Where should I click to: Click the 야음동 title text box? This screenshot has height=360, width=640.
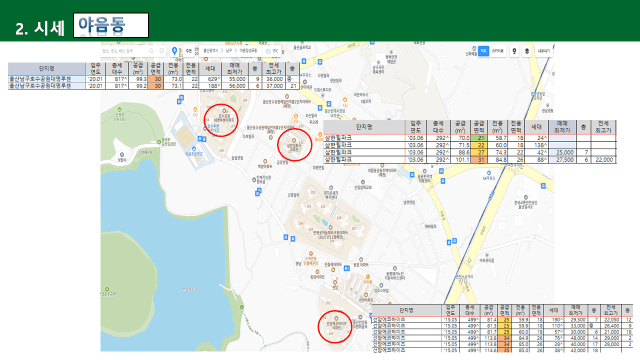coord(111,25)
